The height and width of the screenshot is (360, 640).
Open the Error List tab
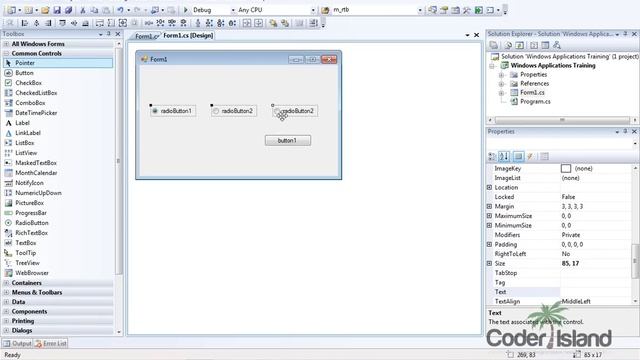(x=51, y=344)
